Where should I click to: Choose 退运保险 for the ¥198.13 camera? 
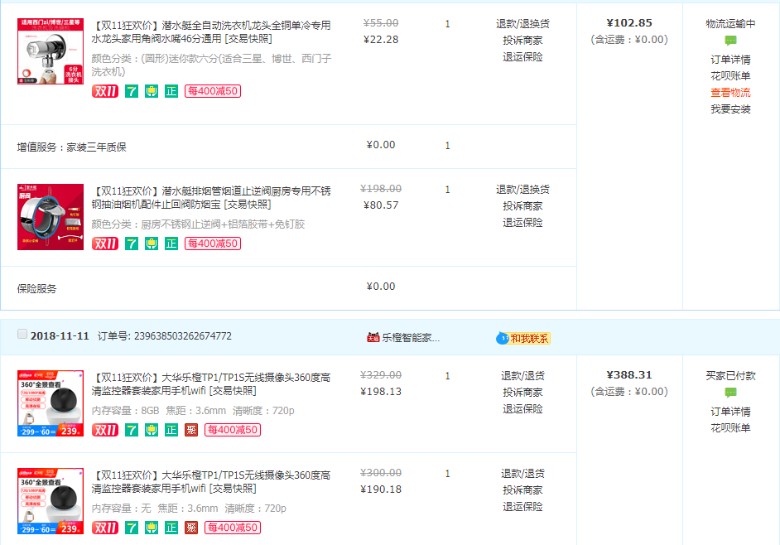[x=522, y=409]
